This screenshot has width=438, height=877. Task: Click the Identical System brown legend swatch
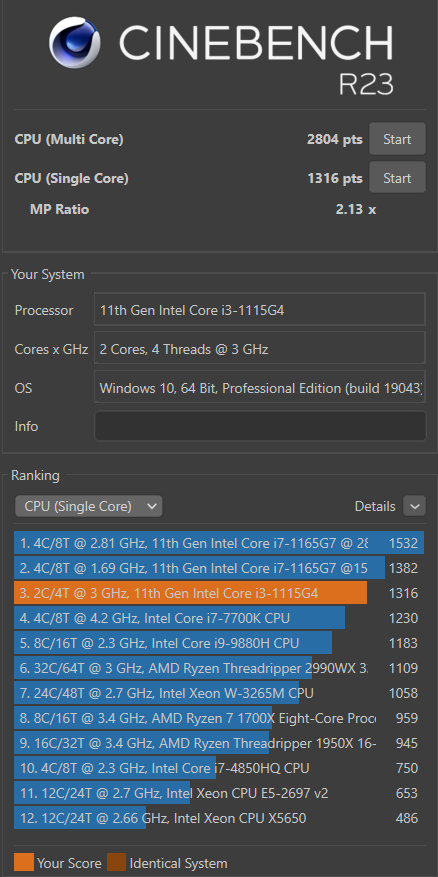116,863
